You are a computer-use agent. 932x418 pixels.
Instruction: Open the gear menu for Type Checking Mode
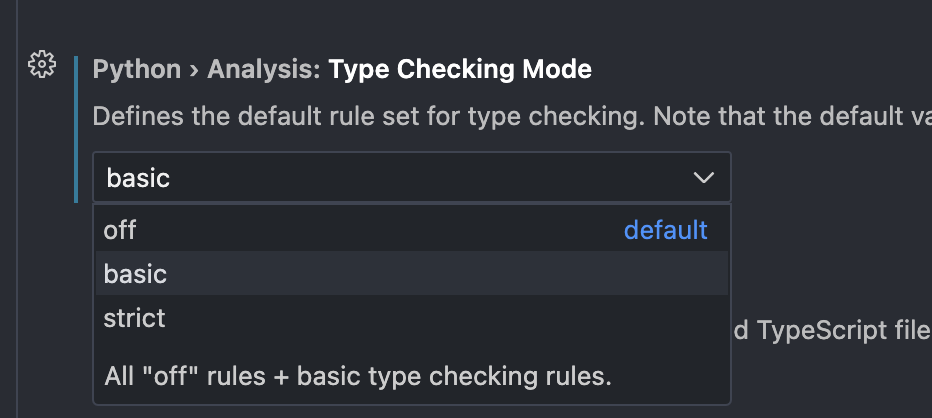[41, 65]
